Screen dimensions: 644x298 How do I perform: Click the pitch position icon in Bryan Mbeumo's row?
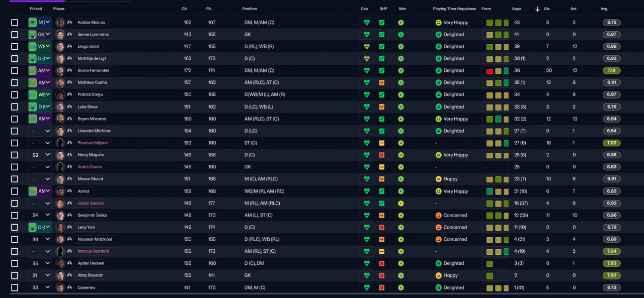tap(33, 119)
